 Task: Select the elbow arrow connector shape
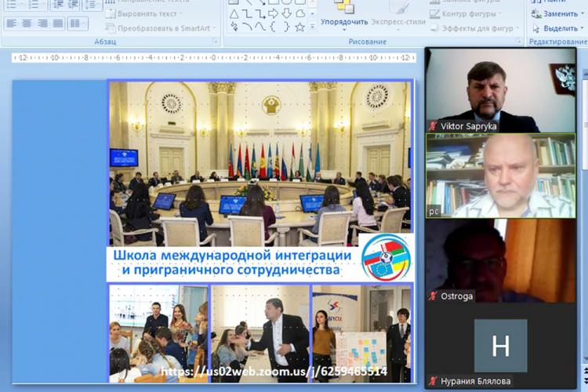pos(260,14)
